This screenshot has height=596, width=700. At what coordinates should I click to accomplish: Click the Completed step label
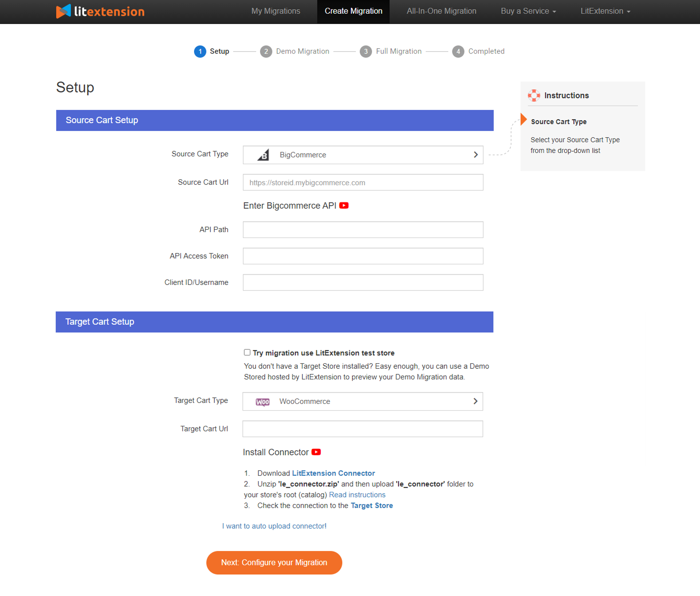(486, 51)
